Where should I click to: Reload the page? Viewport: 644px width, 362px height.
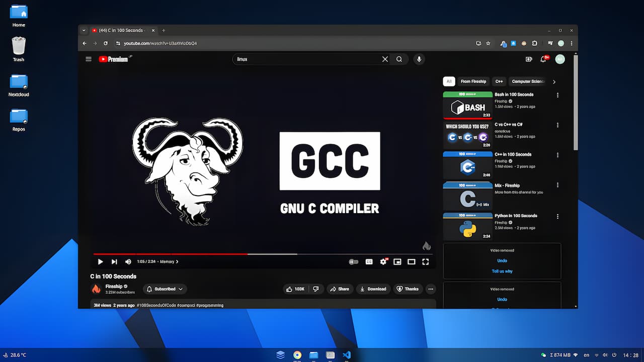pos(105,43)
